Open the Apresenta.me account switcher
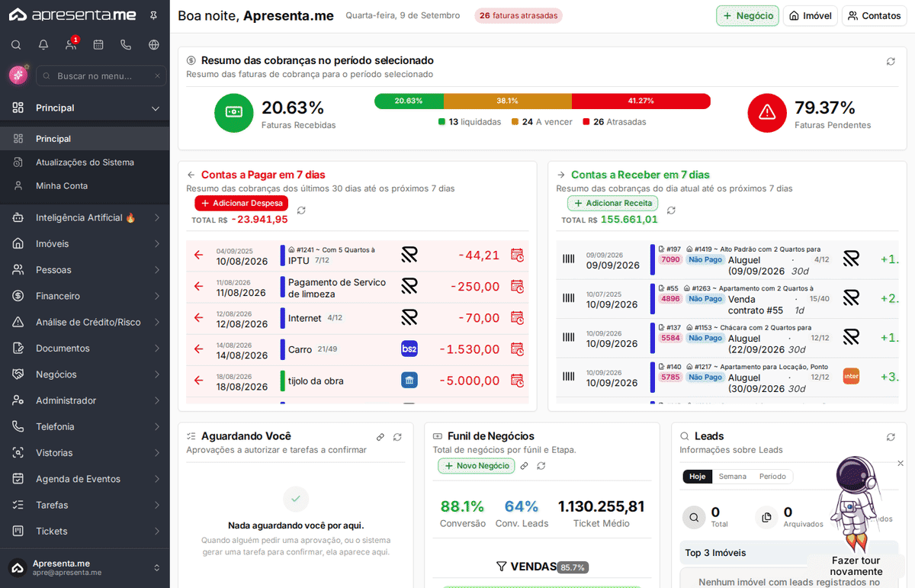Viewport: 915px width, 588px height. pyautogui.click(x=85, y=567)
